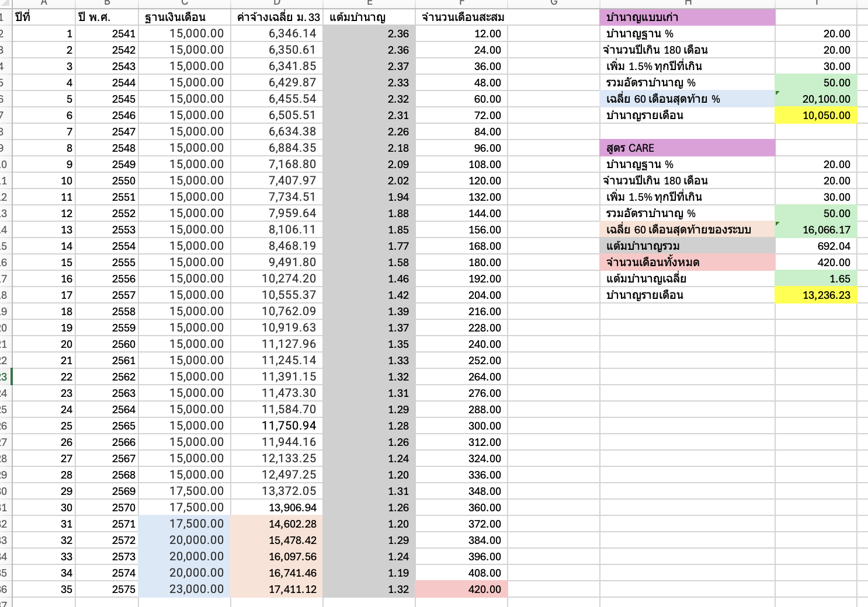Click the highlighted wage cell 14,602.28

[277, 524]
